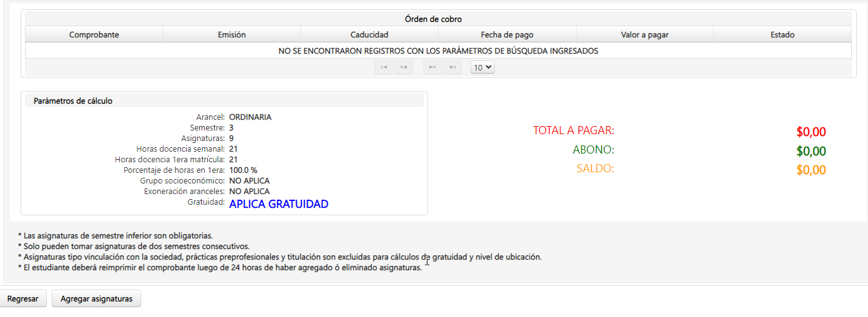This screenshot has height=317, width=868.
Task: Go to first page in paginator
Action: coord(384,67)
